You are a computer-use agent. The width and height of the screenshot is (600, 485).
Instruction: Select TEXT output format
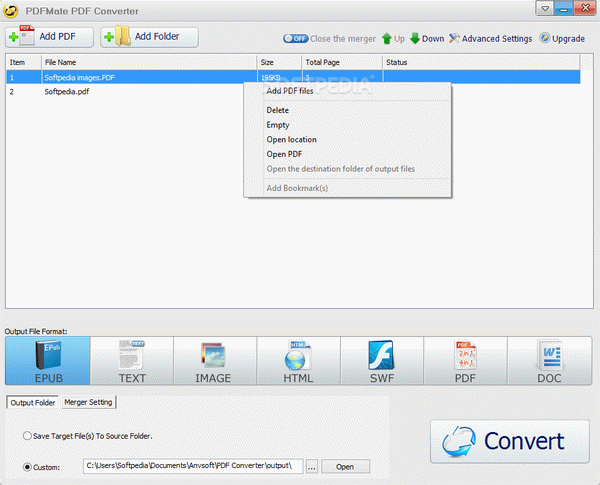coord(132,361)
